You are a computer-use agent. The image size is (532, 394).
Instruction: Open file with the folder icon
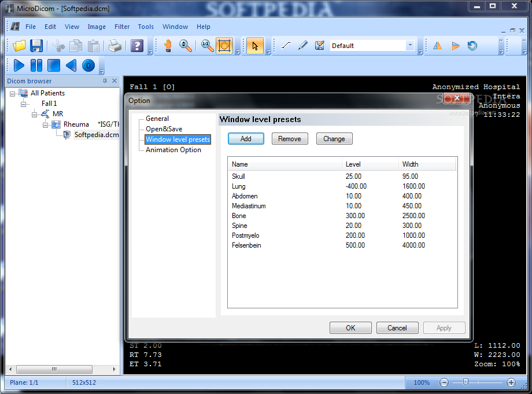click(x=19, y=46)
